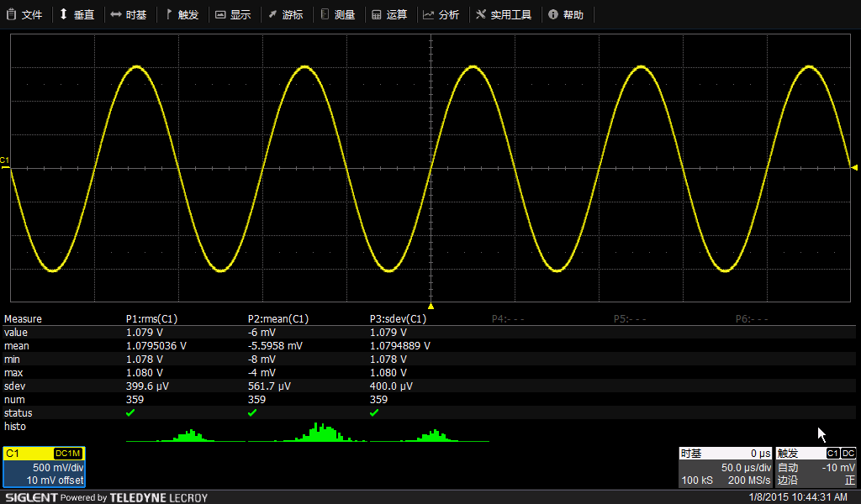Open the 显示 (Display) menu

tap(233, 15)
